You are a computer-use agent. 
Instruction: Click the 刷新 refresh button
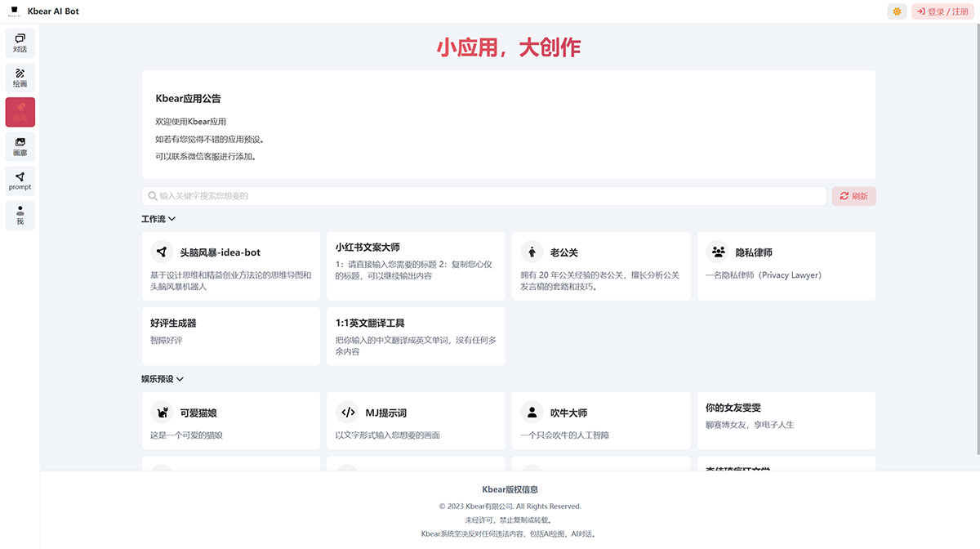[x=853, y=196]
